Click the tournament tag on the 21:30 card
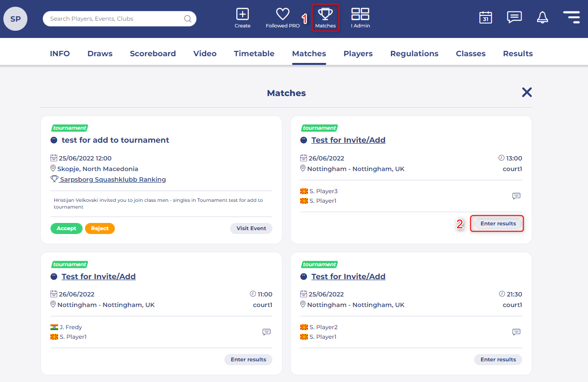Viewport: 588px width, 382px height. click(319, 264)
